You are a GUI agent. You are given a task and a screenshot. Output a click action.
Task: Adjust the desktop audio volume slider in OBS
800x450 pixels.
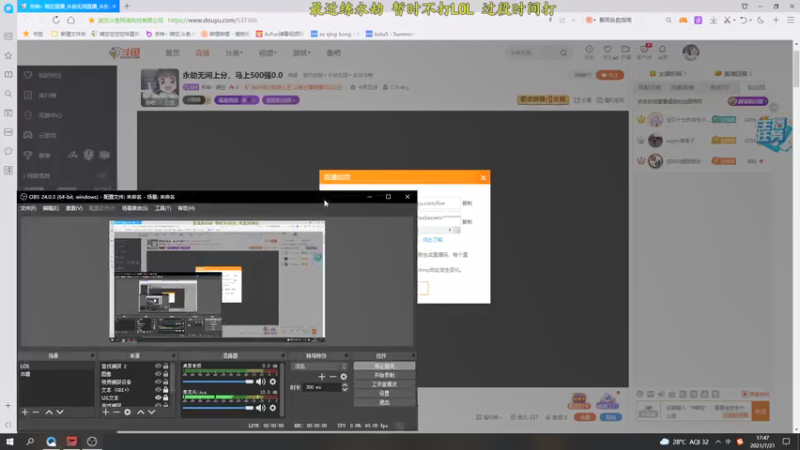(x=218, y=382)
